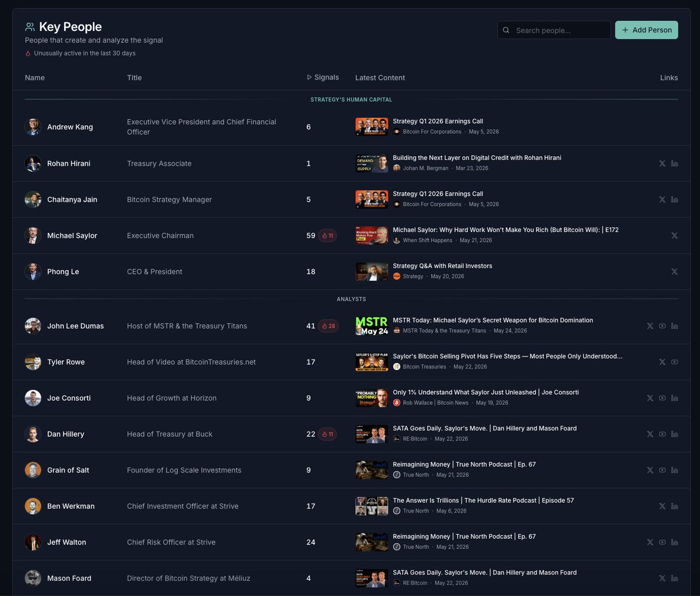Open Dan Hillery's LinkedIn link
The height and width of the screenshot is (596, 700).
pos(674,434)
